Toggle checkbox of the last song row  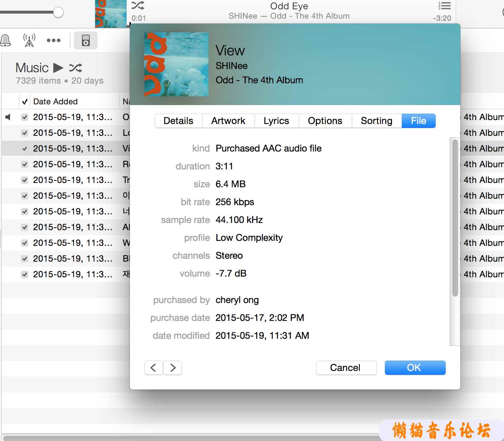click(x=25, y=274)
